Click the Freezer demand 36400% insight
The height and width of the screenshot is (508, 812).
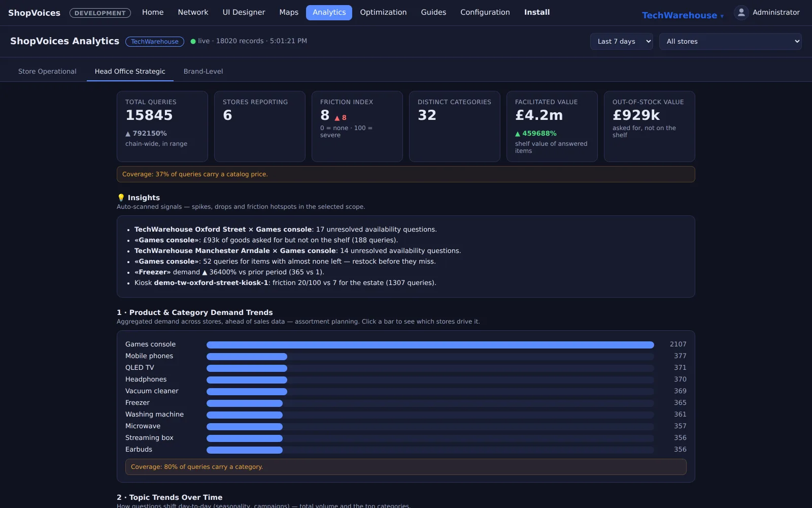pyautogui.click(x=229, y=272)
